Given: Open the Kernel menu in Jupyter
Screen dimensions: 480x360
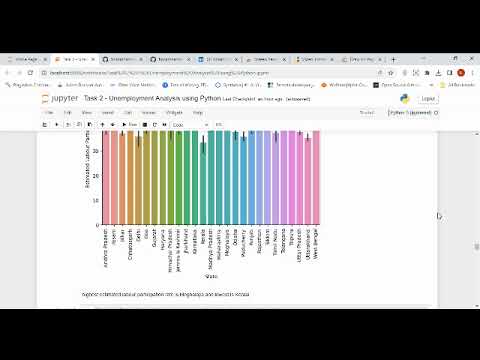Looking at the screenshot, I should (x=149, y=113).
